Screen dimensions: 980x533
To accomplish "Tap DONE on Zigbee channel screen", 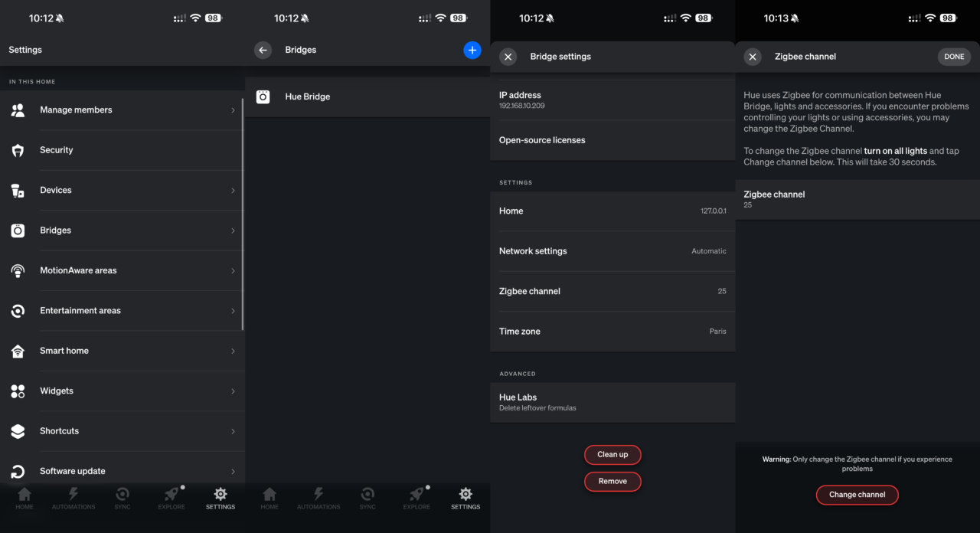I will click(x=954, y=57).
